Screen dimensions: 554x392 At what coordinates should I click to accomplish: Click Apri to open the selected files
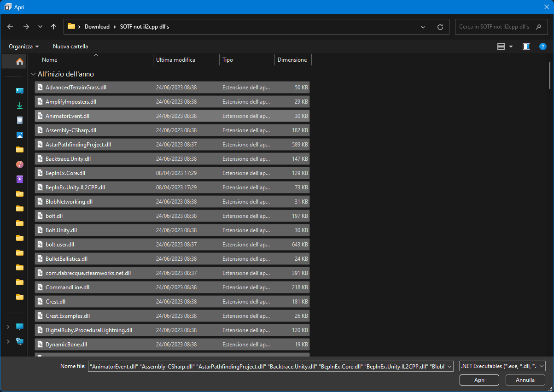coord(479,380)
